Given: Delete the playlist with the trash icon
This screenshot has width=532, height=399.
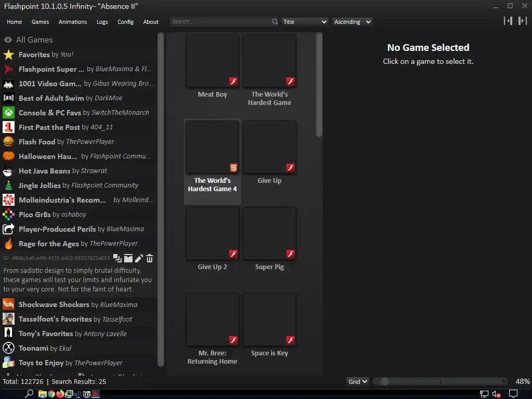Looking at the screenshot, I should coord(150,259).
